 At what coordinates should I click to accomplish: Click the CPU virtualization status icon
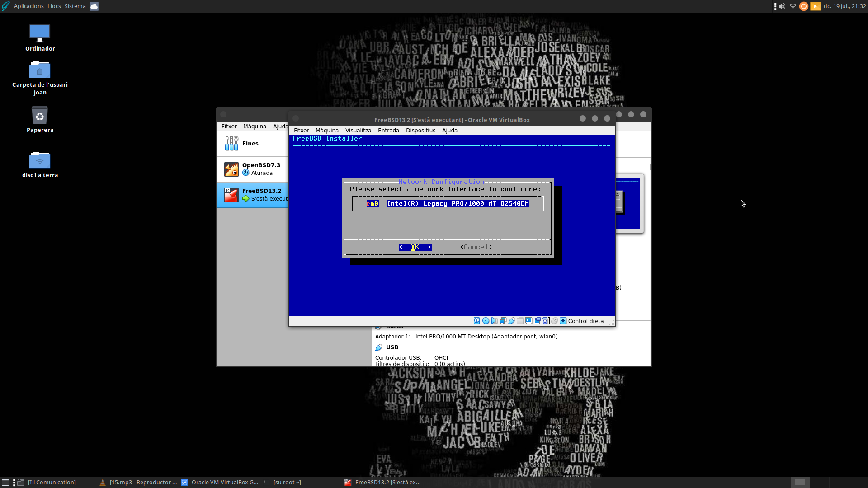pyautogui.click(x=546, y=321)
